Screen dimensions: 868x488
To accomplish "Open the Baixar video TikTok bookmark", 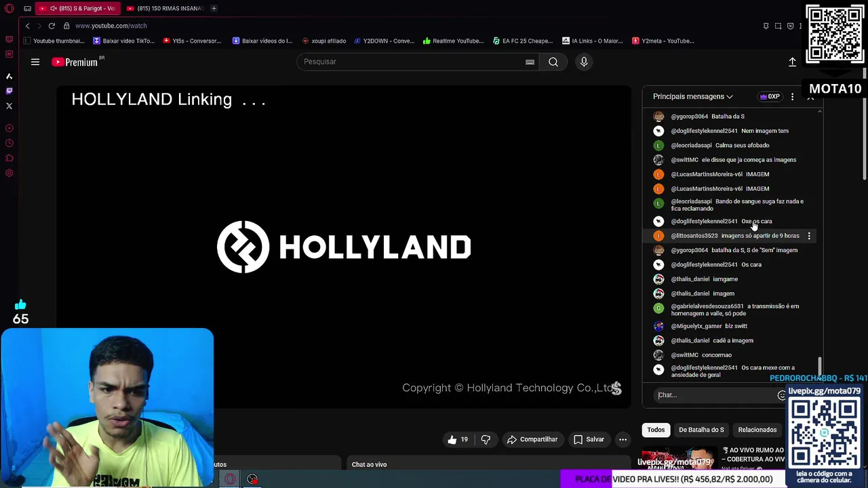I will pyautogui.click(x=123, y=41).
